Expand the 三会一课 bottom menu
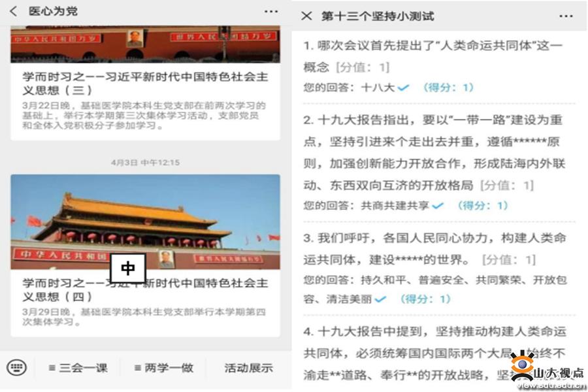 [x=78, y=368]
